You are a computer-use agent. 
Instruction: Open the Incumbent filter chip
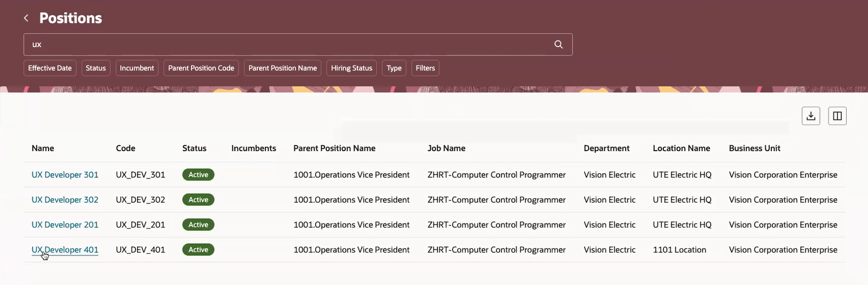[x=137, y=68]
